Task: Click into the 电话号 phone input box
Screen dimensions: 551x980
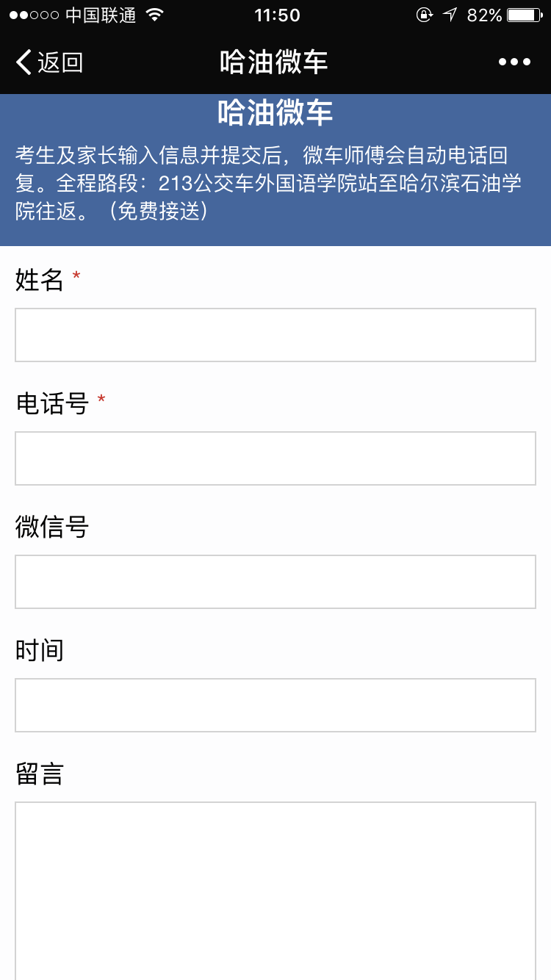Action: tap(275, 458)
